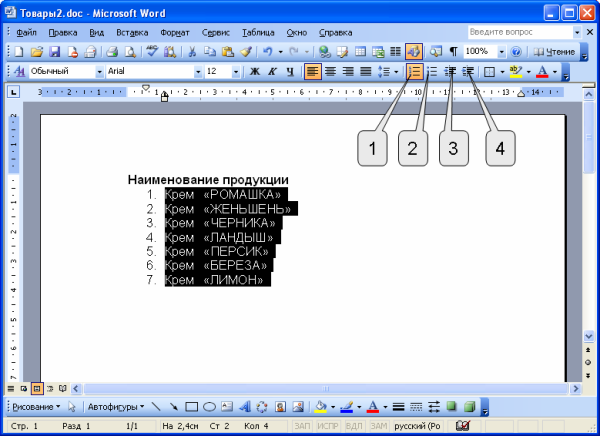Click the Save icon in toolbar

54,51
